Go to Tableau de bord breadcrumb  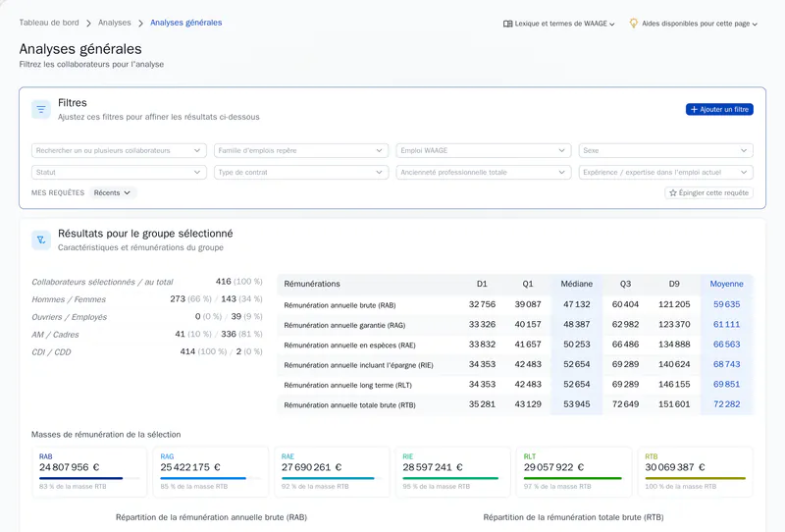49,23
